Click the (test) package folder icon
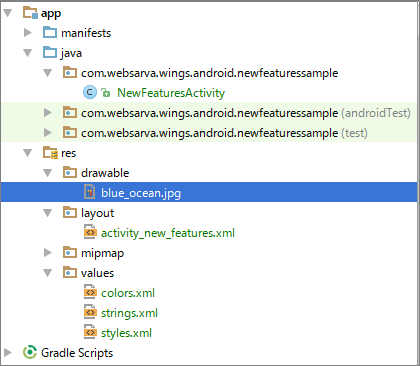The height and width of the screenshot is (366, 420). click(70, 133)
